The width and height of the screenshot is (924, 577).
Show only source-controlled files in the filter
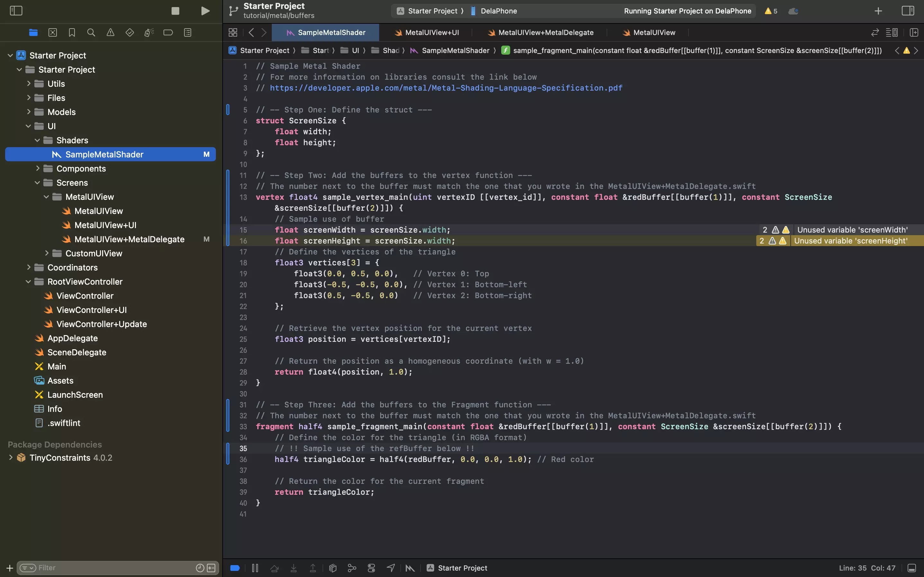(211, 568)
